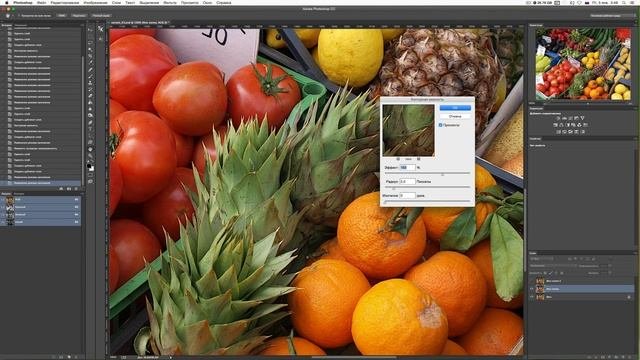Viewport: 640px width, 360px height.
Task: Select the Crop tool
Action: tap(90, 56)
